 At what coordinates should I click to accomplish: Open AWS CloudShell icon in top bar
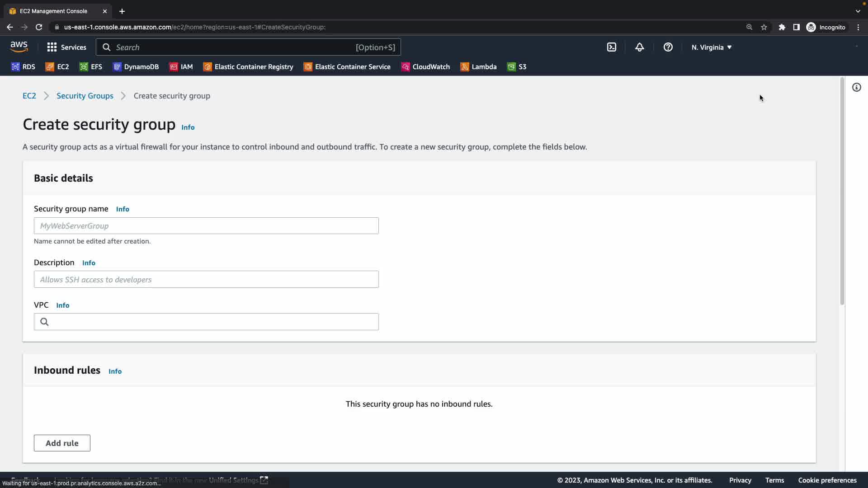click(612, 47)
